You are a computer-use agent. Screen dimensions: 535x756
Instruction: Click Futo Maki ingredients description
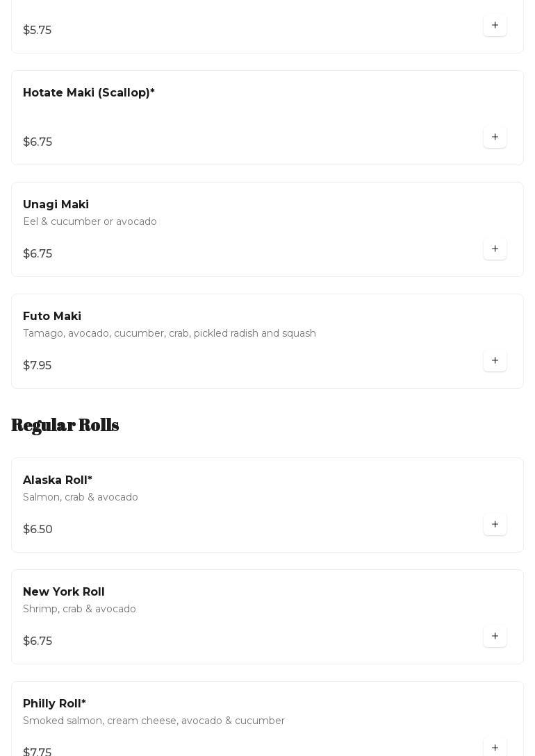coord(170,334)
